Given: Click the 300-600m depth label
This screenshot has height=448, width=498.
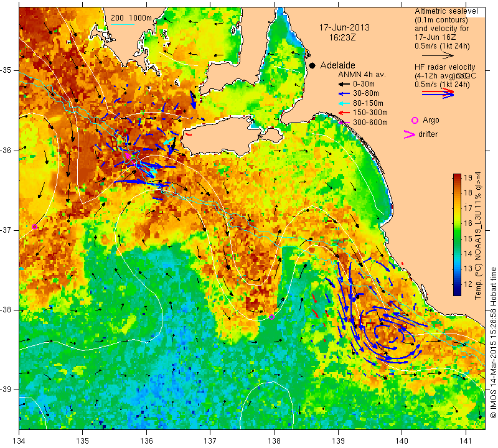Looking at the screenshot, I should [370, 122].
